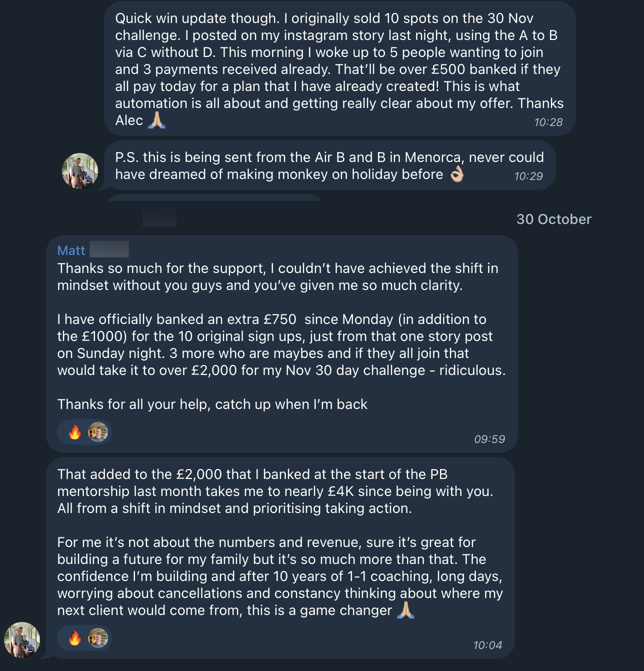Click the sender name Matt

(71, 250)
